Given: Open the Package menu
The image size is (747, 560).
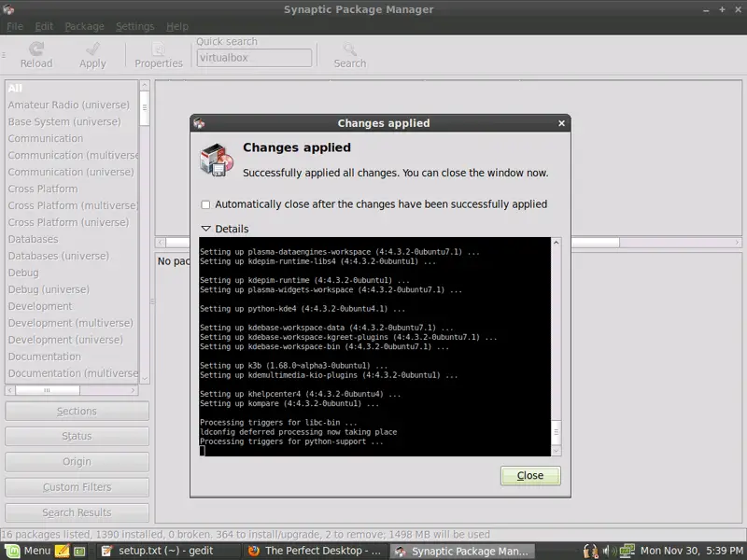Looking at the screenshot, I should point(84,26).
